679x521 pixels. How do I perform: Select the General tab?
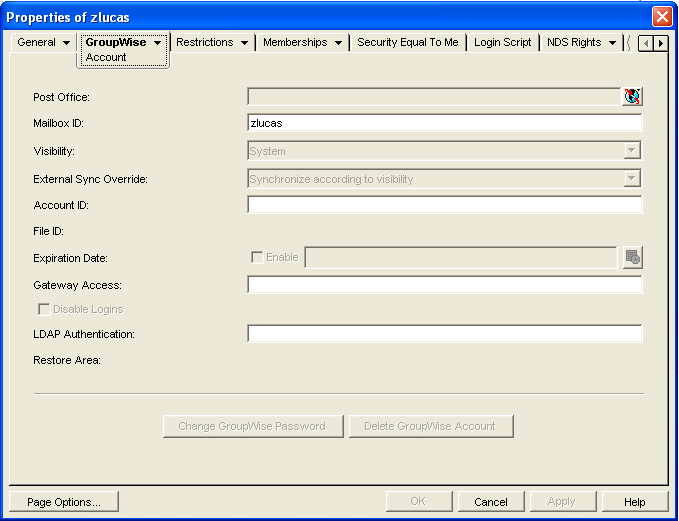37,43
